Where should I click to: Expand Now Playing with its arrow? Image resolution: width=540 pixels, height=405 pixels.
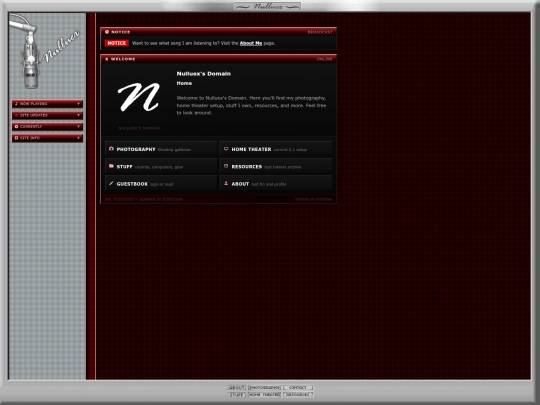(x=79, y=104)
